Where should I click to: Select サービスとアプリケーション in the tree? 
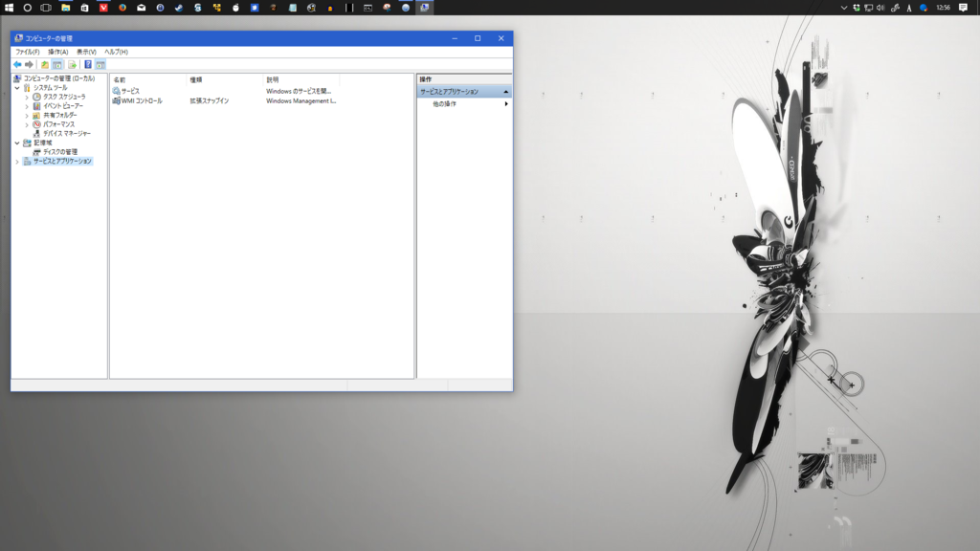coord(62,161)
